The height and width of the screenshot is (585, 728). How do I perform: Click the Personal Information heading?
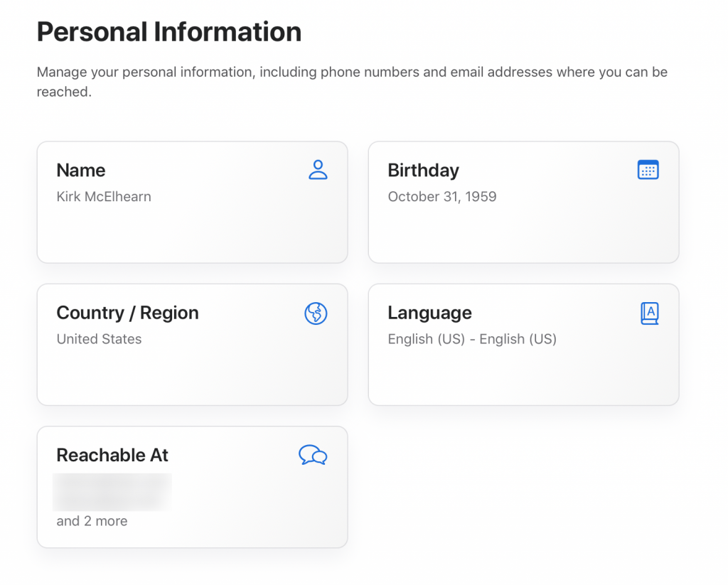coord(168,31)
